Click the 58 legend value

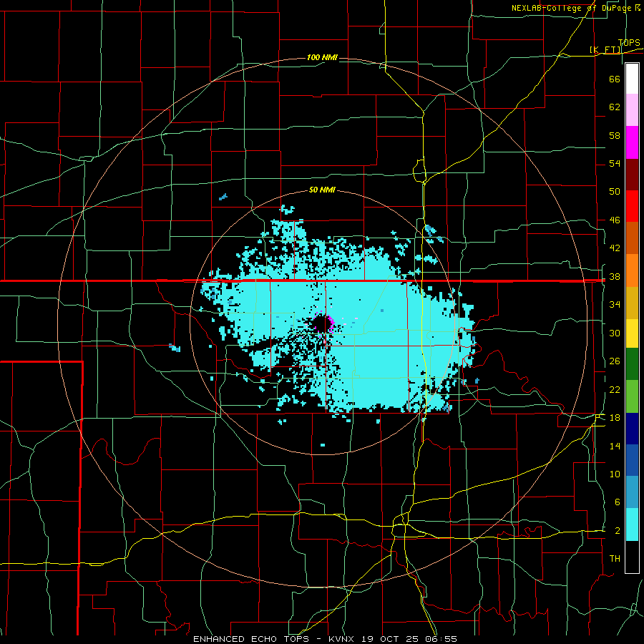point(615,135)
